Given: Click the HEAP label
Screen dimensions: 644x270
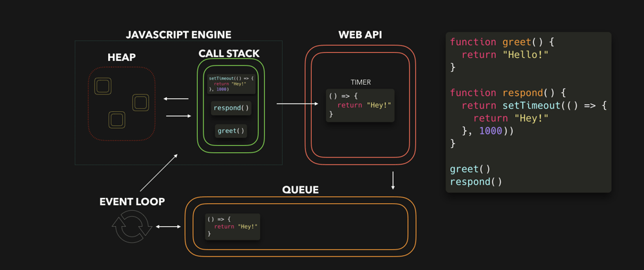Looking at the screenshot, I should click(122, 58).
